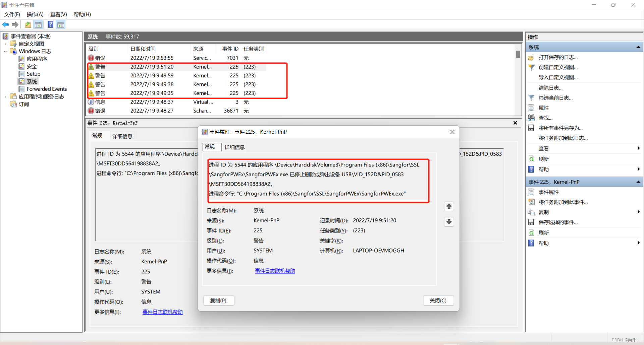Open 事件日志联机帮助 link in preview pane

tap(163, 312)
